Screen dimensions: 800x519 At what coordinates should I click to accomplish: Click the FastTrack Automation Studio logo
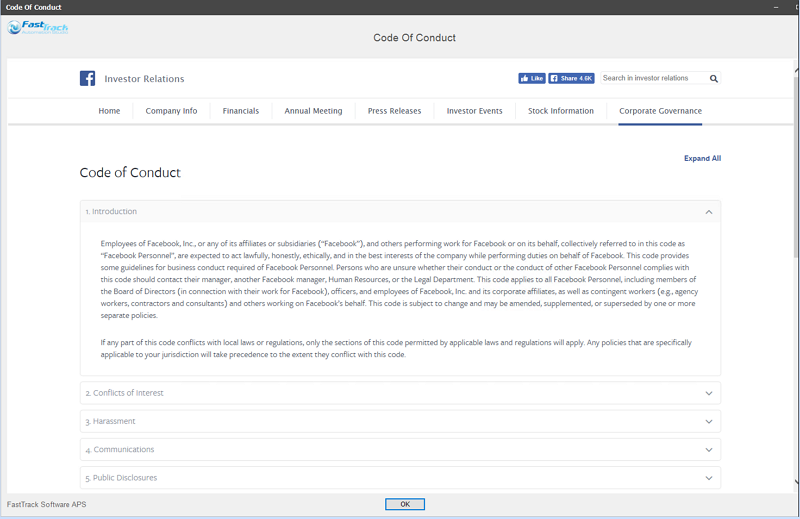coord(37,27)
